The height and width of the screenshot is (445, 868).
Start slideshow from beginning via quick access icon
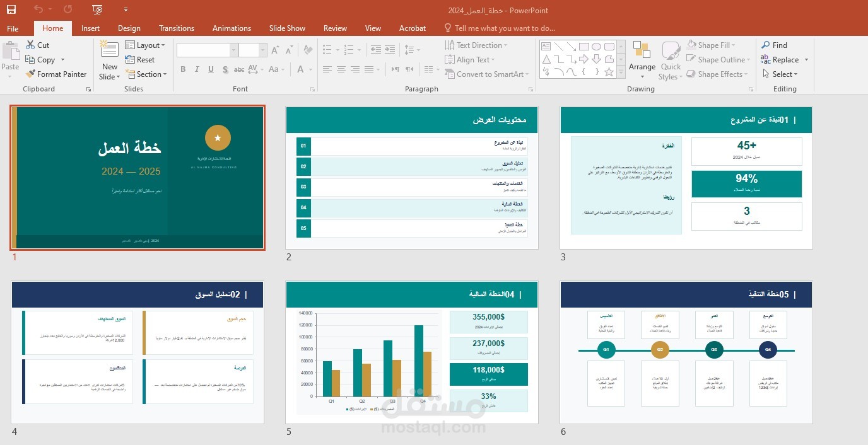pos(97,9)
